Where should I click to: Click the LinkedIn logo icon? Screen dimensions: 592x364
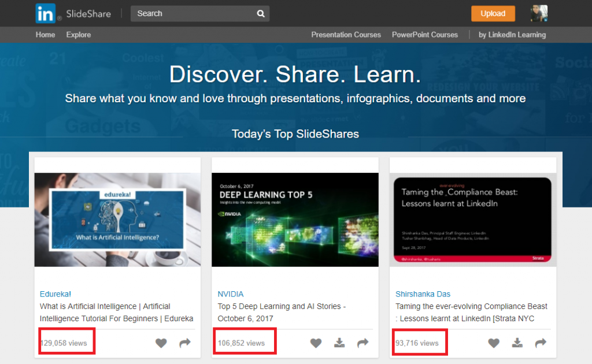tap(45, 14)
